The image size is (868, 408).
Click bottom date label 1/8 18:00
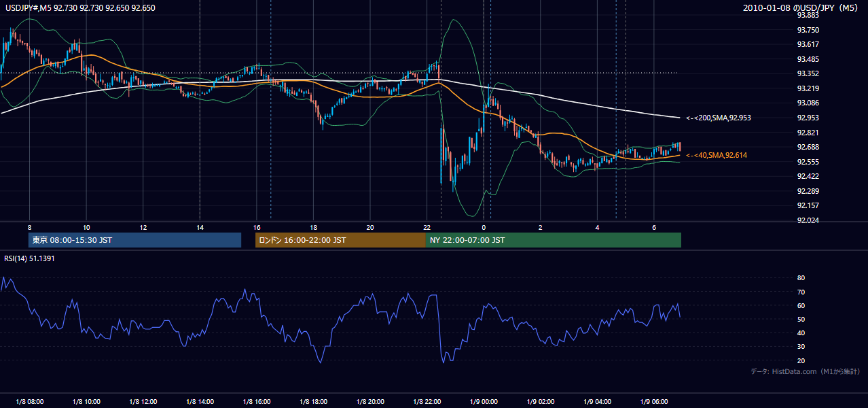pos(313,401)
